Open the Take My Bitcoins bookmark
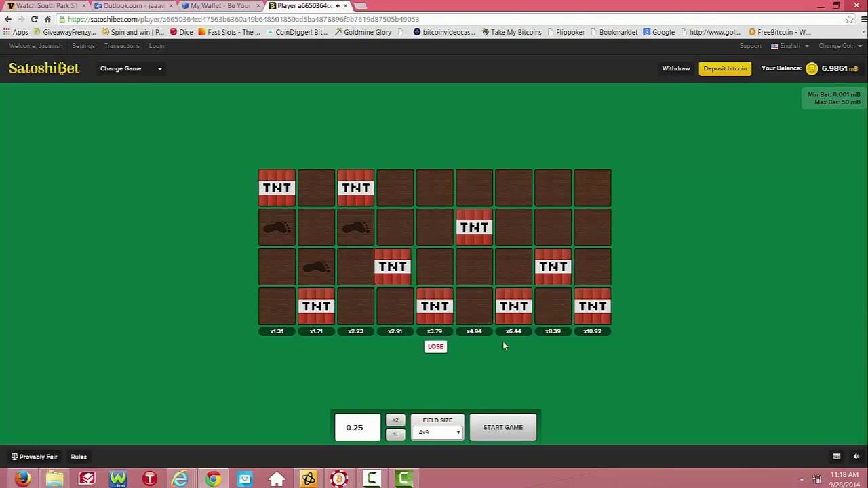Screen dimensions: 868x488 [512, 32]
